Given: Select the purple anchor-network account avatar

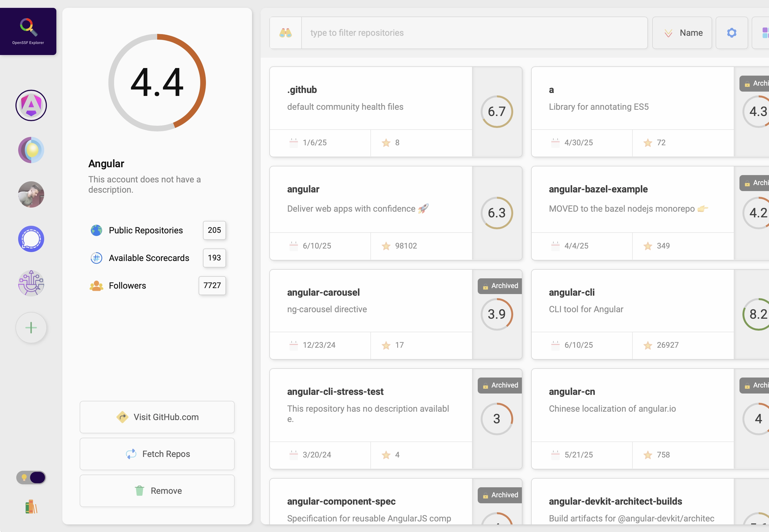Looking at the screenshot, I should point(31,283).
